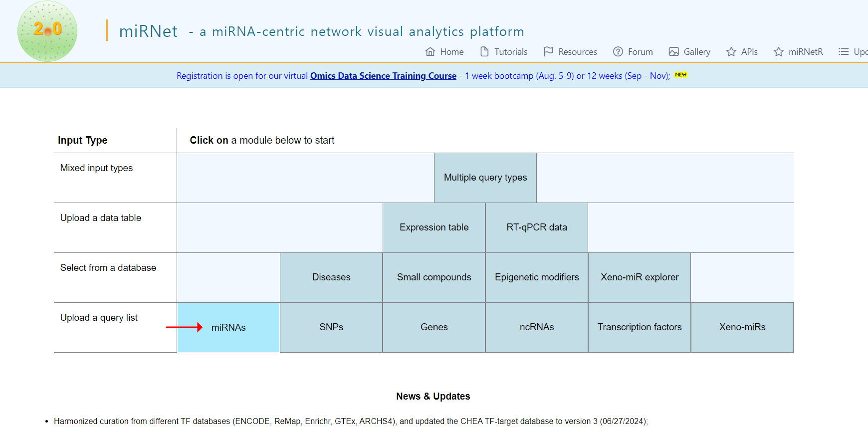
Task: Open the Resources menu item
Action: click(x=570, y=51)
